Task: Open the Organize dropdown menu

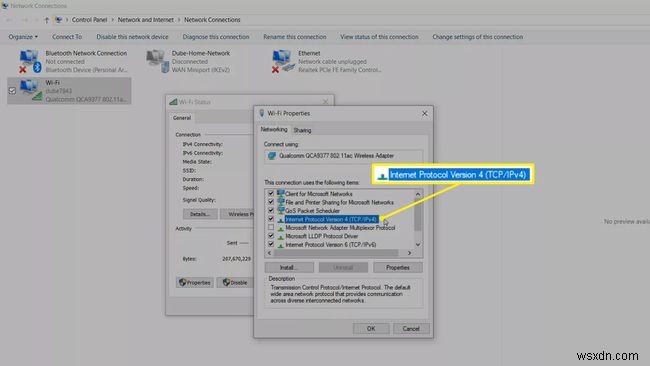Action: pos(23,37)
